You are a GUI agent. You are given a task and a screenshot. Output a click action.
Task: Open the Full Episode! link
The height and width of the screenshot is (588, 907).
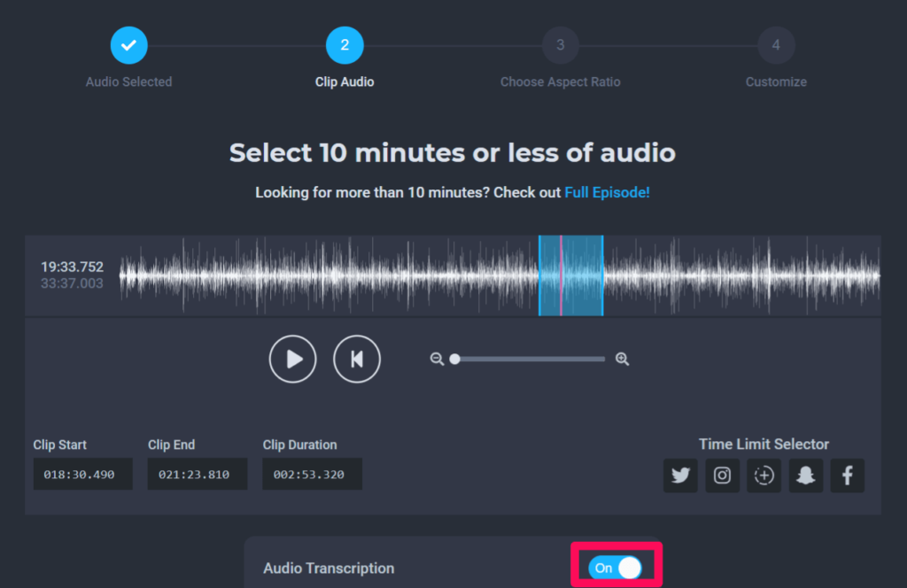[608, 192]
